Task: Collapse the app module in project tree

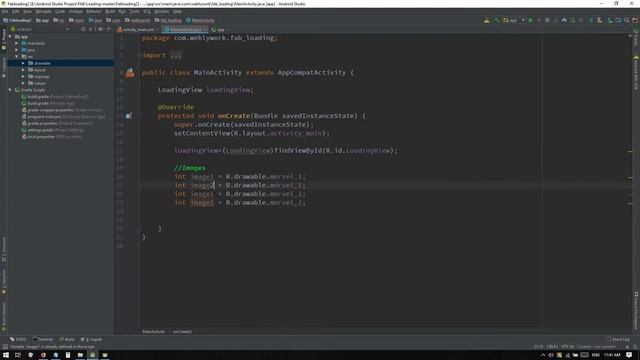Action: [10, 37]
